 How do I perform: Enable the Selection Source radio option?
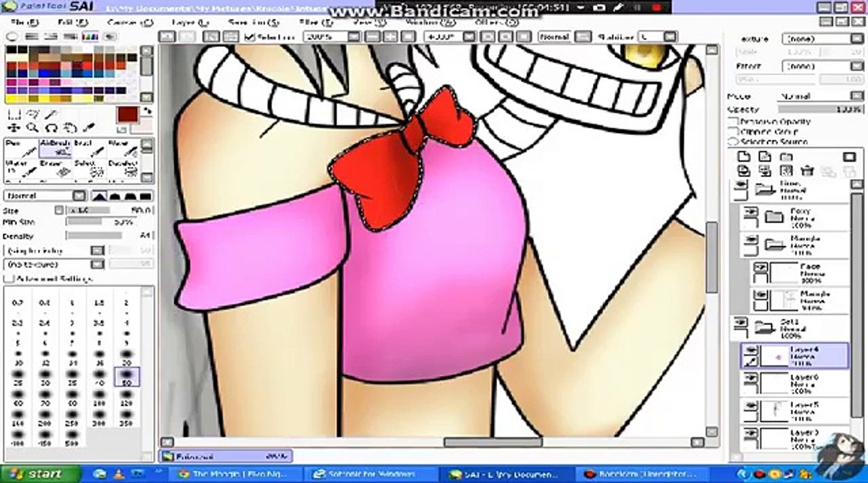pyautogui.click(x=733, y=142)
